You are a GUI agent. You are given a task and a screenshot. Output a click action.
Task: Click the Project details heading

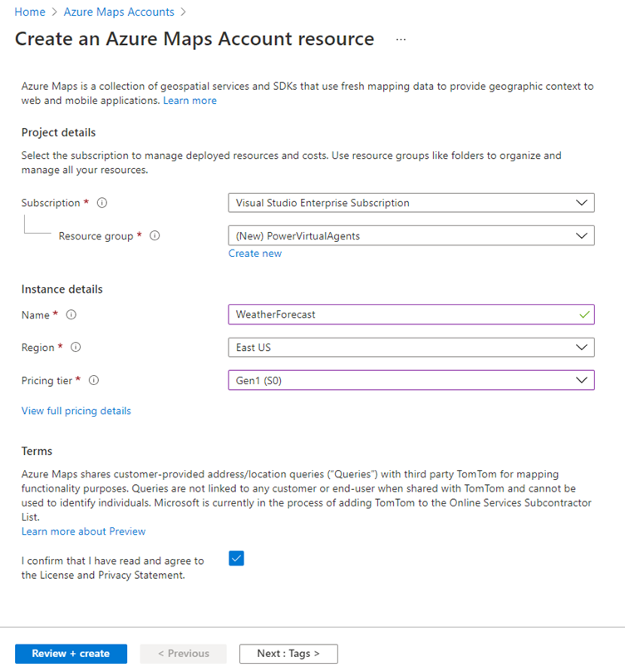tap(59, 133)
